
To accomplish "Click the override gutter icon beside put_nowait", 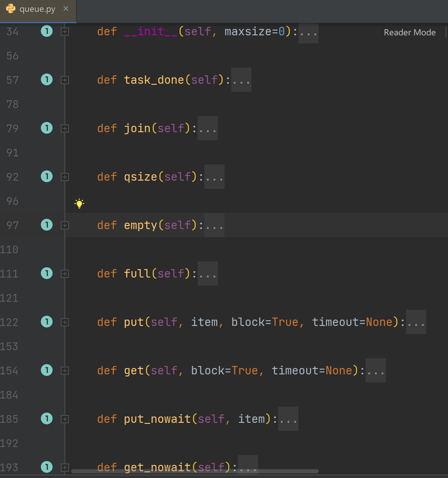I will point(47,419).
